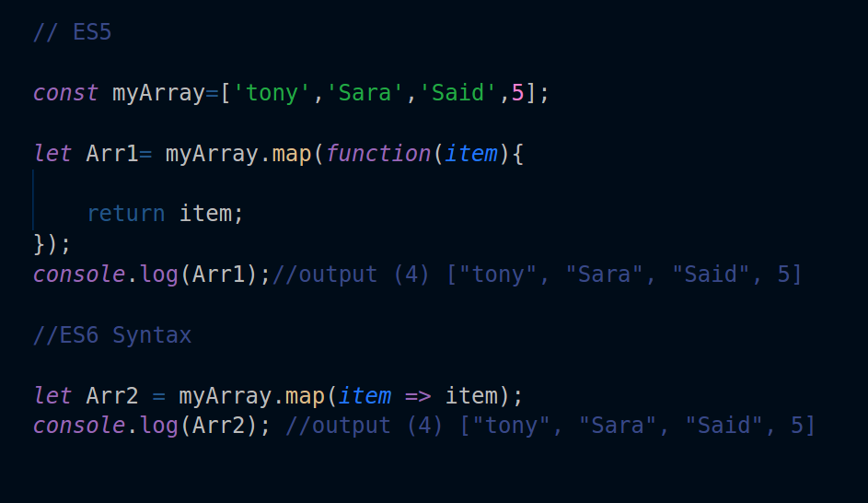Click 'map' in the Arr1 line
This screenshot has height=503, width=868.
coord(291,154)
